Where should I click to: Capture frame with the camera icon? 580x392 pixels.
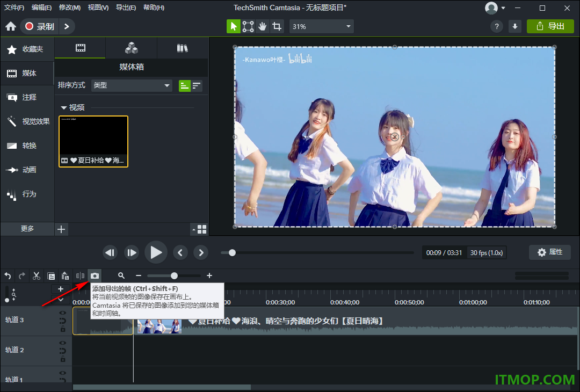(95, 275)
